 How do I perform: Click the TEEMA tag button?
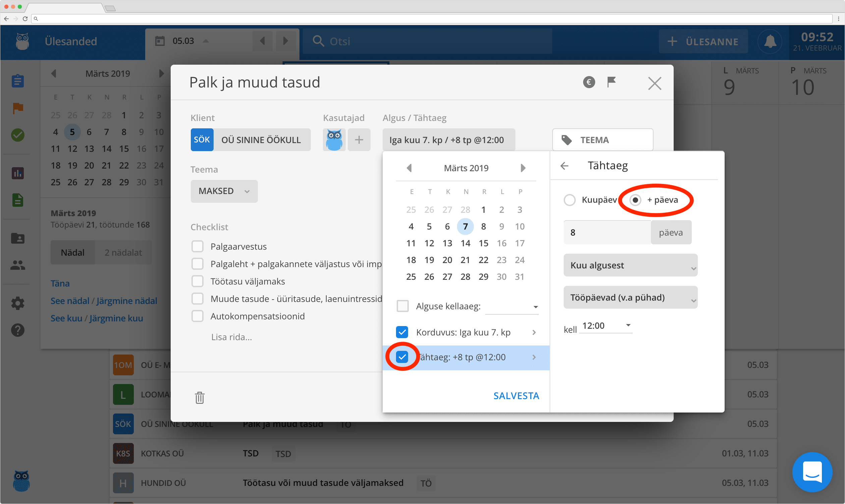(x=603, y=140)
